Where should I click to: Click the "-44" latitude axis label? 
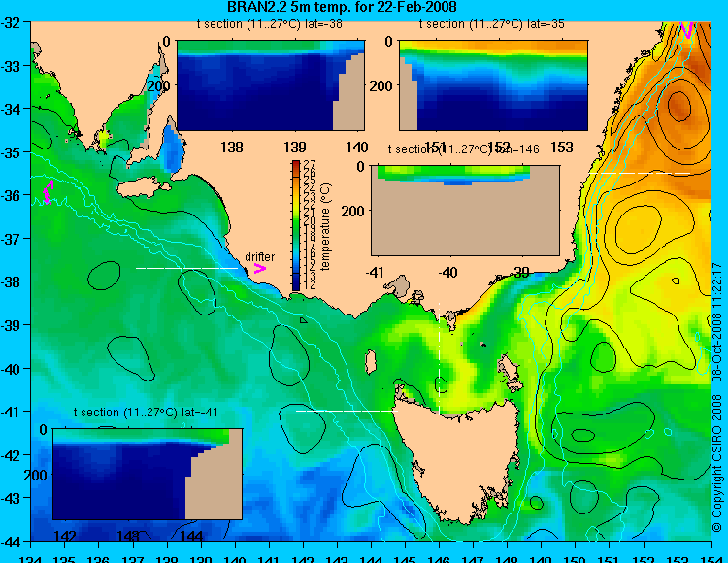pos(11,542)
